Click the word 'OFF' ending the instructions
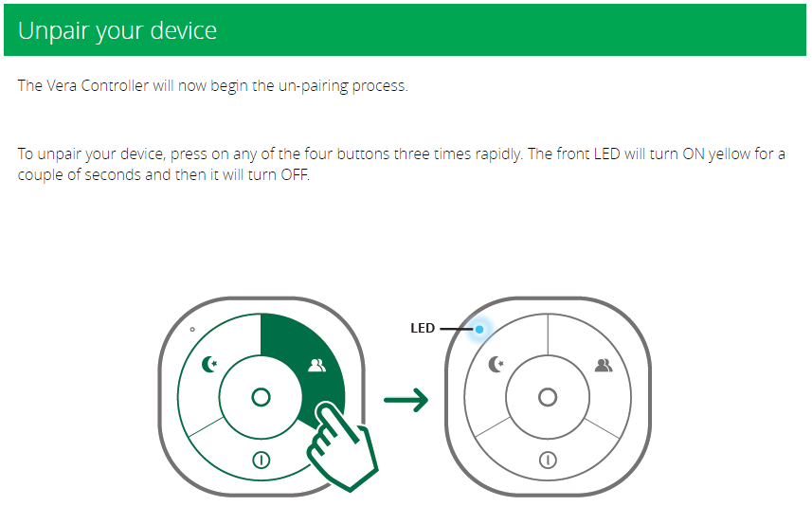The width and height of the screenshot is (812, 524). tap(295, 174)
